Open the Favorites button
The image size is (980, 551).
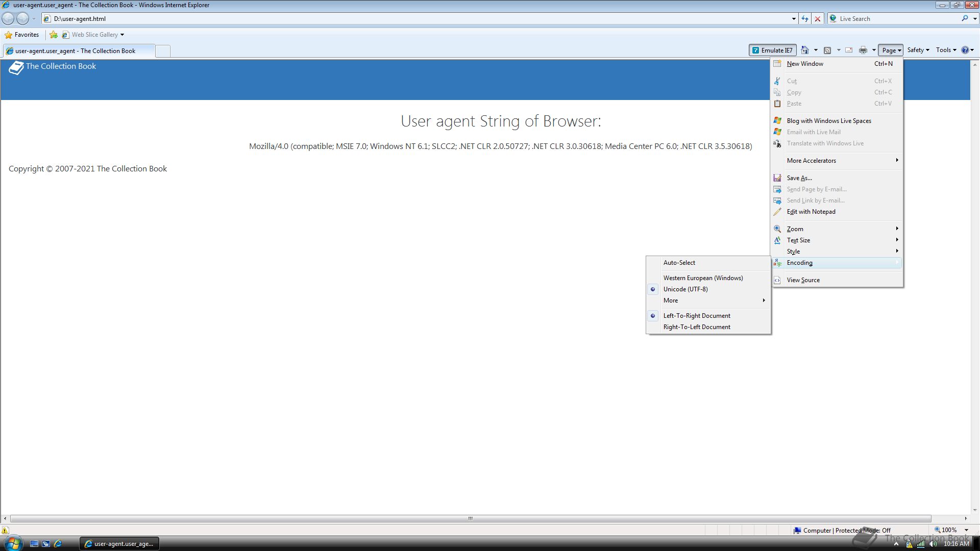22,35
